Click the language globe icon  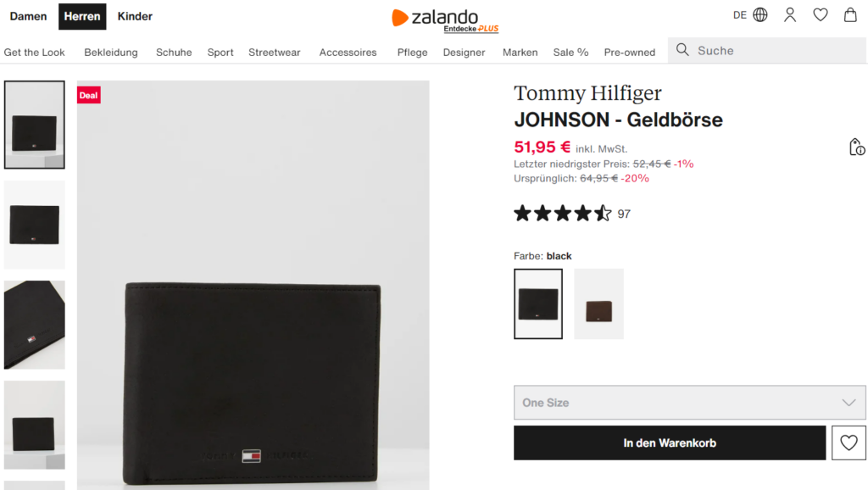pyautogui.click(x=760, y=15)
